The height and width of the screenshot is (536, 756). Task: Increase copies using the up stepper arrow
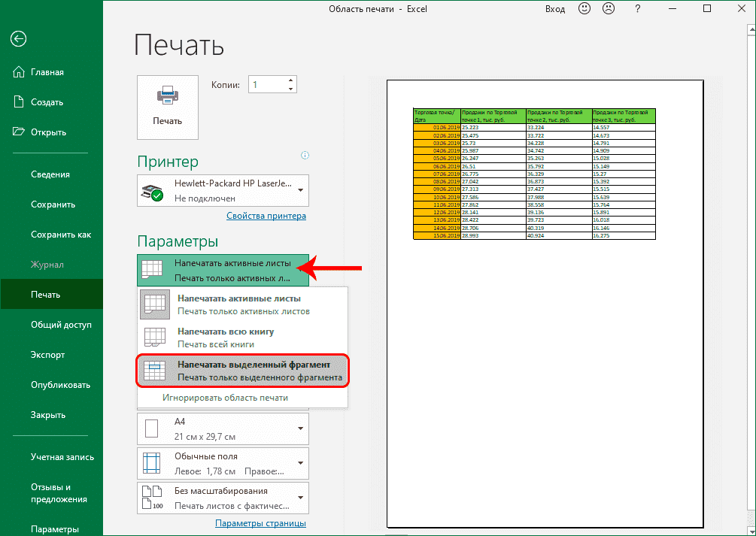pos(290,80)
